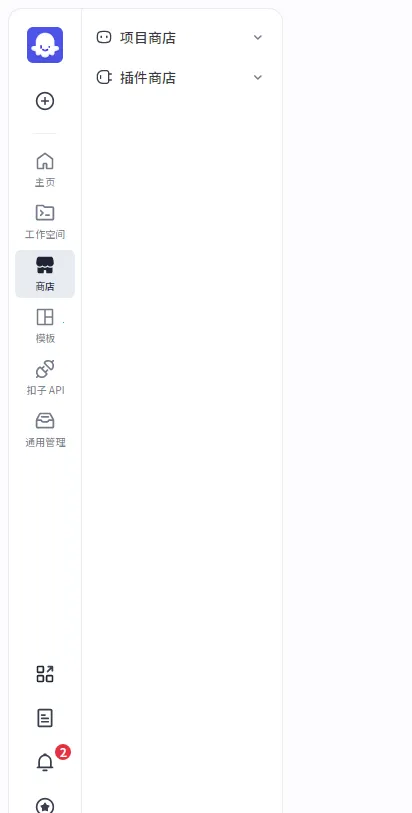
Task: Select the 项目商店 menu label
Action: tap(148, 38)
